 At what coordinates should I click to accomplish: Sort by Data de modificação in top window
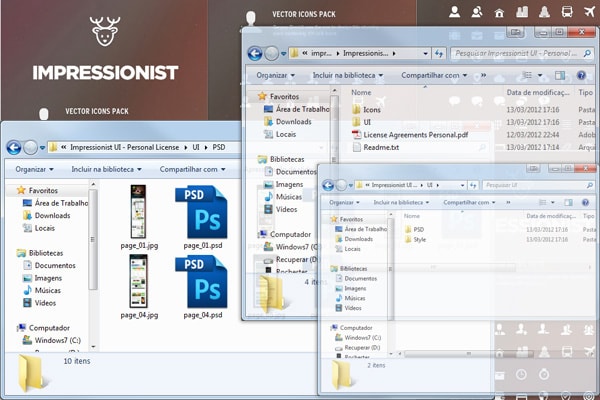pyautogui.click(x=538, y=93)
